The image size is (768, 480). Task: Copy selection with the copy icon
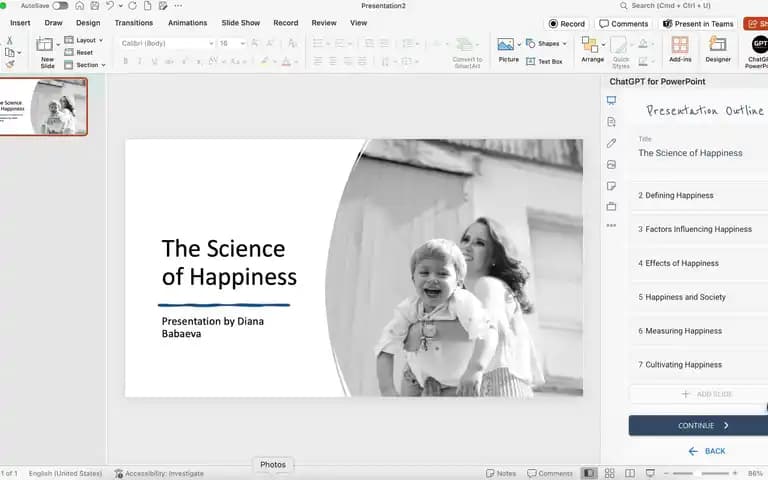pos(9,52)
